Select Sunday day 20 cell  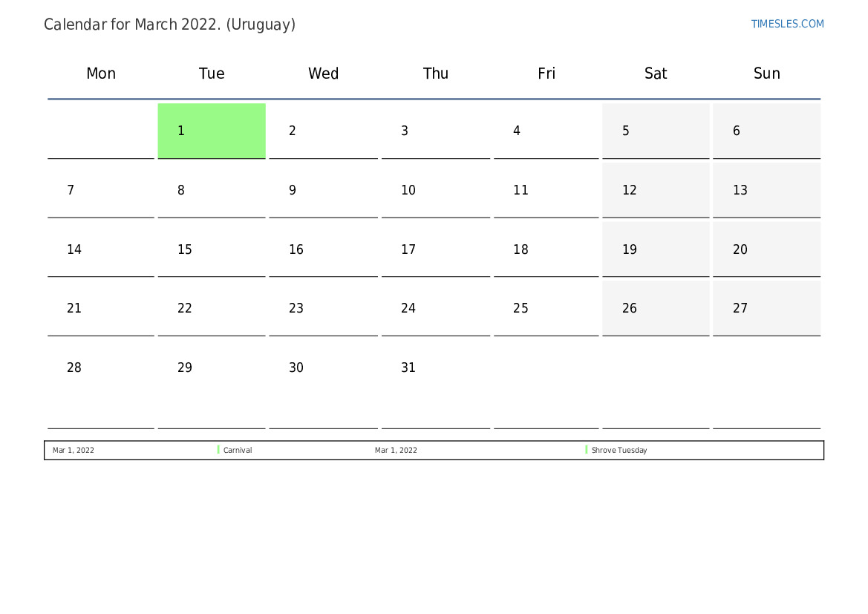click(x=767, y=249)
